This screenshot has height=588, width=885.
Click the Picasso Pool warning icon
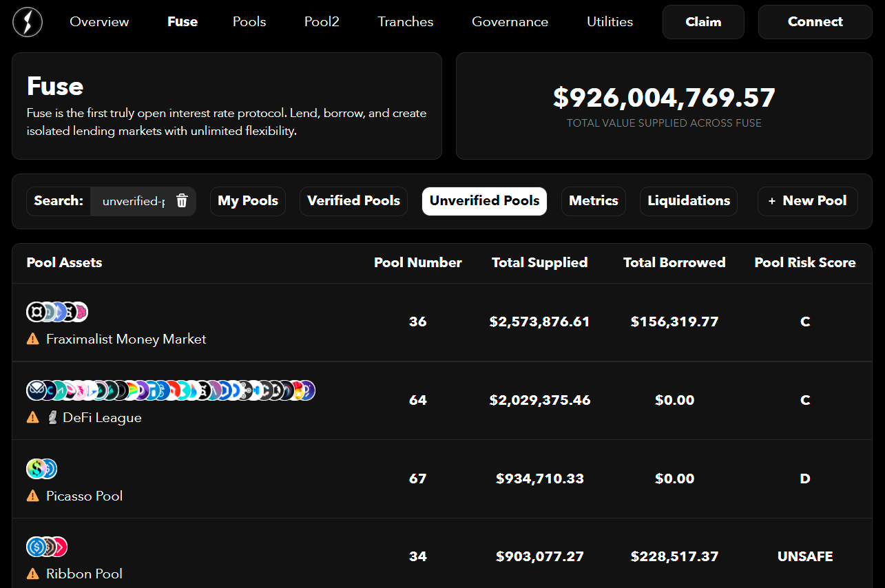coord(32,496)
